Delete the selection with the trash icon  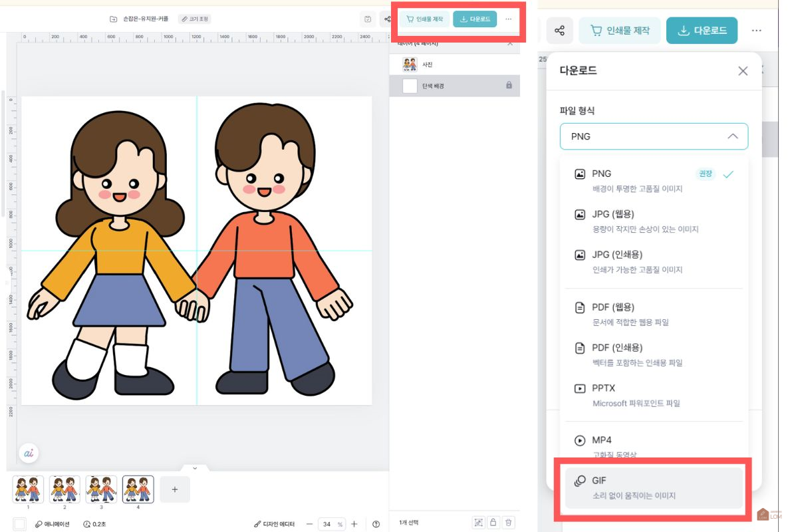(509, 523)
